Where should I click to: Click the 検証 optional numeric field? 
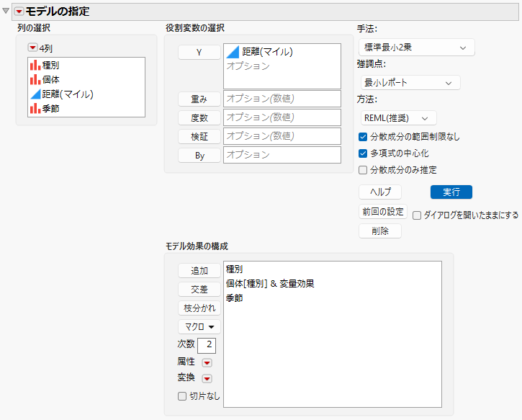click(282, 136)
